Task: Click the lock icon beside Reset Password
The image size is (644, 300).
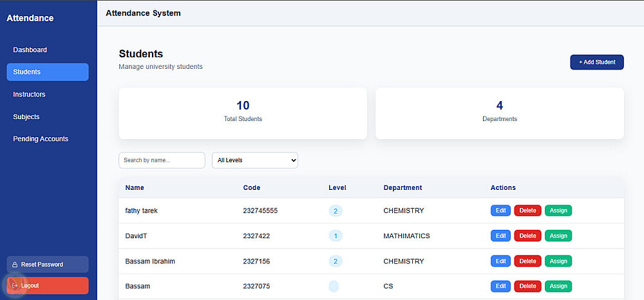Action: pos(15,265)
